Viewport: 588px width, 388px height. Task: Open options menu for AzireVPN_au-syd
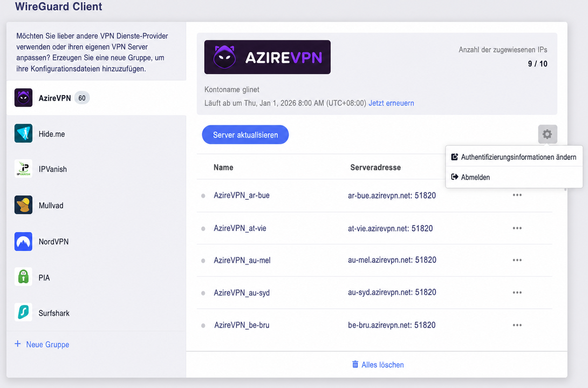(517, 292)
